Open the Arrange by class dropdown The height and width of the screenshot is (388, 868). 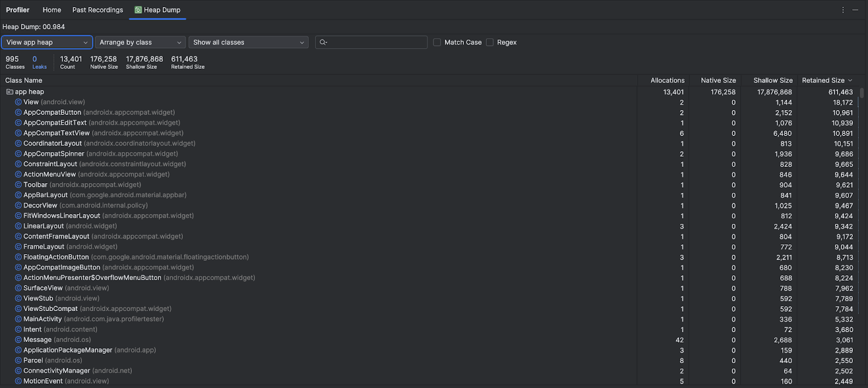(140, 42)
